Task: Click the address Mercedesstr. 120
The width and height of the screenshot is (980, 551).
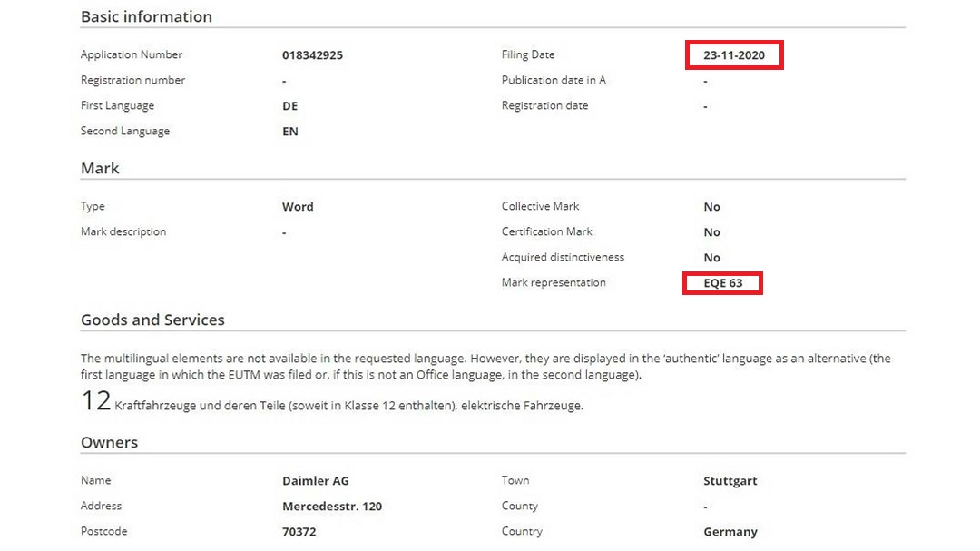Action: click(332, 506)
